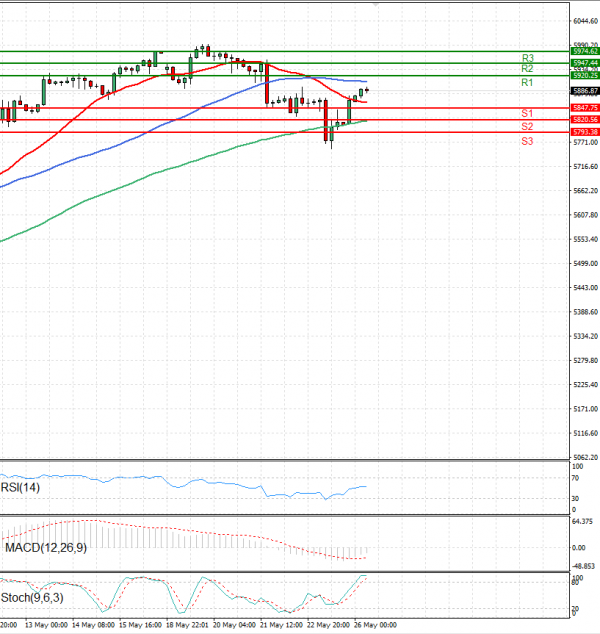Click the 5388.60 price axis value
The height and width of the screenshot is (634, 600).
(585, 312)
